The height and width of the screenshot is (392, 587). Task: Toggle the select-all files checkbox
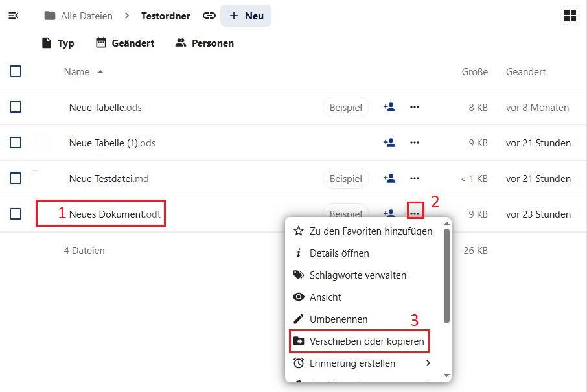[16, 71]
